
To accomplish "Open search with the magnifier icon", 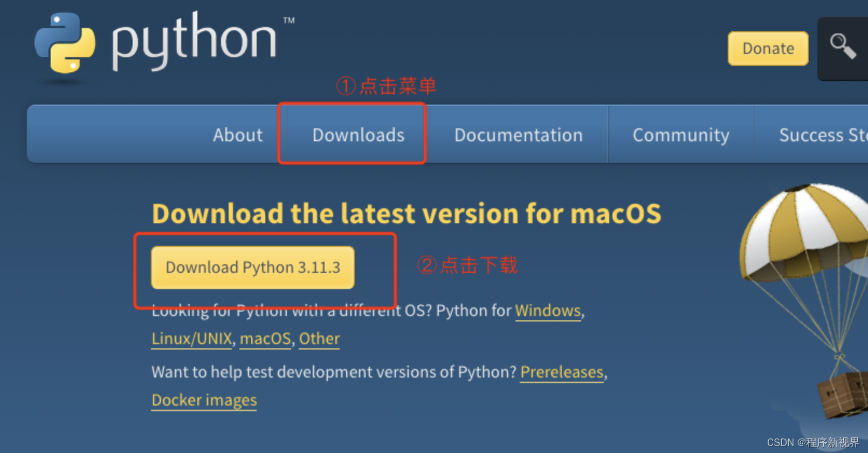I will pyautogui.click(x=843, y=47).
